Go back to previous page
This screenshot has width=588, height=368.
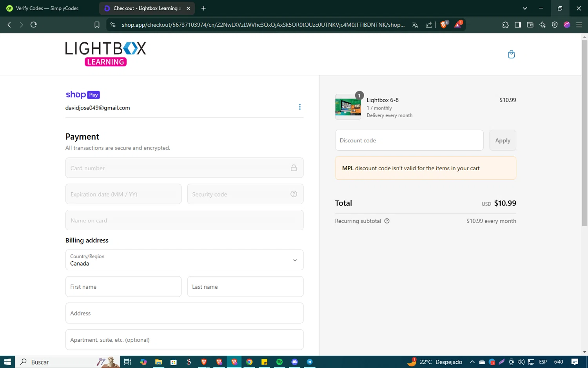click(9, 25)
